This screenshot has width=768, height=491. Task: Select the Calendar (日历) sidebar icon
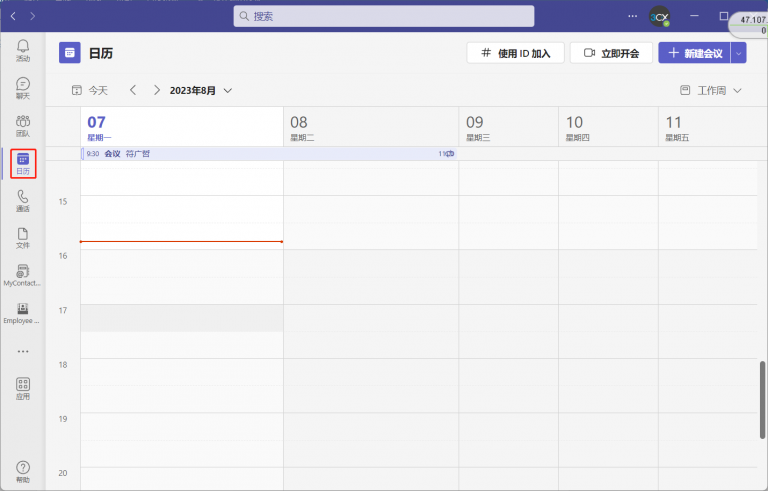point(23,164)
